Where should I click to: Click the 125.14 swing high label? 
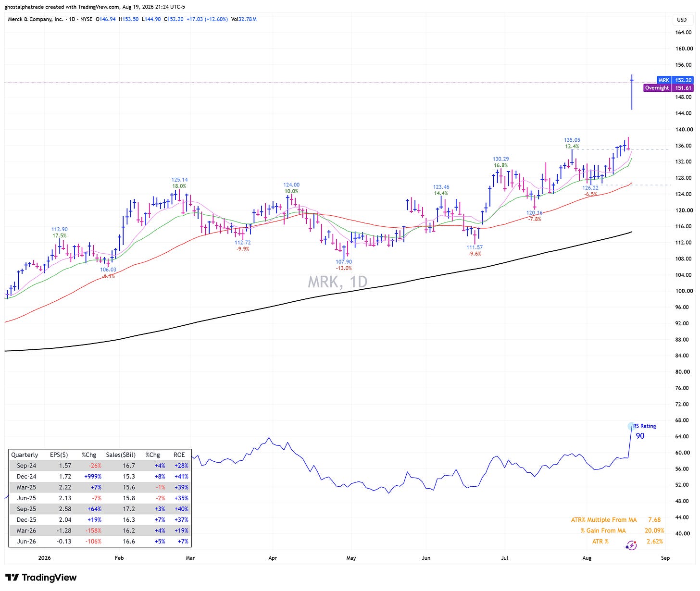click(x=179, y=180)
